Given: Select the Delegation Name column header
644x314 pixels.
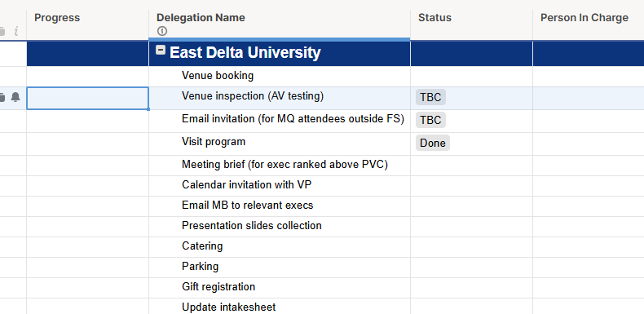Looking at the screenshot, I should (x=280, y=25).
